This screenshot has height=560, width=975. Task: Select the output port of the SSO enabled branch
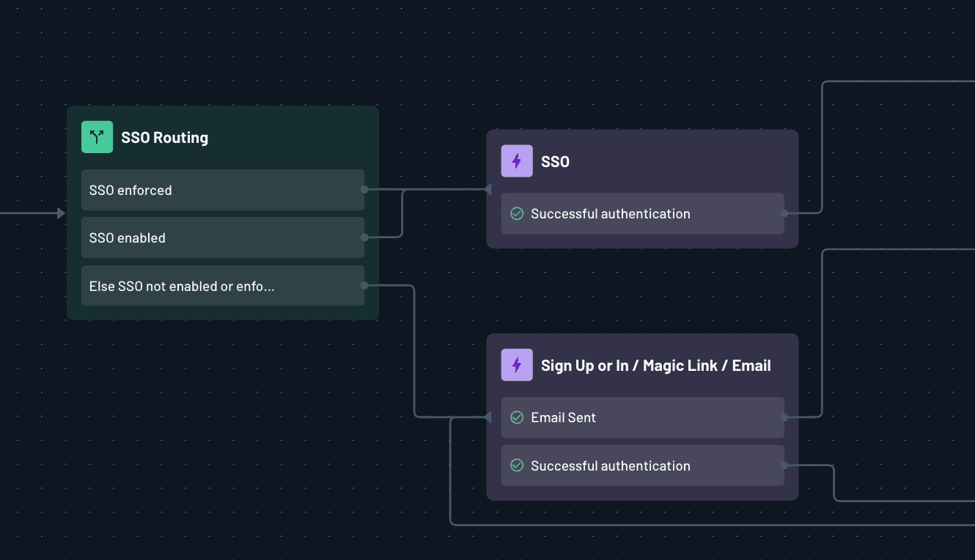coord(364,237)
